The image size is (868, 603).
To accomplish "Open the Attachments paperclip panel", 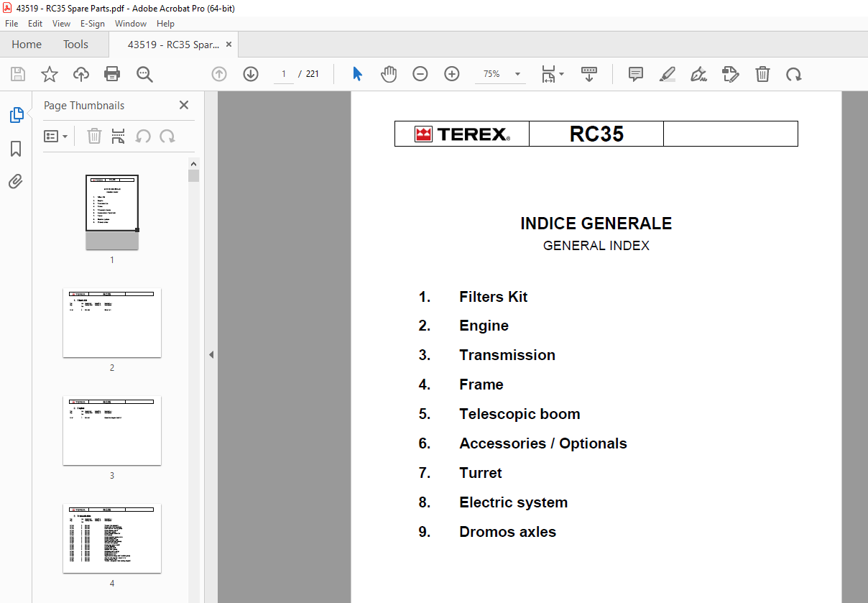I will (16, 180).
